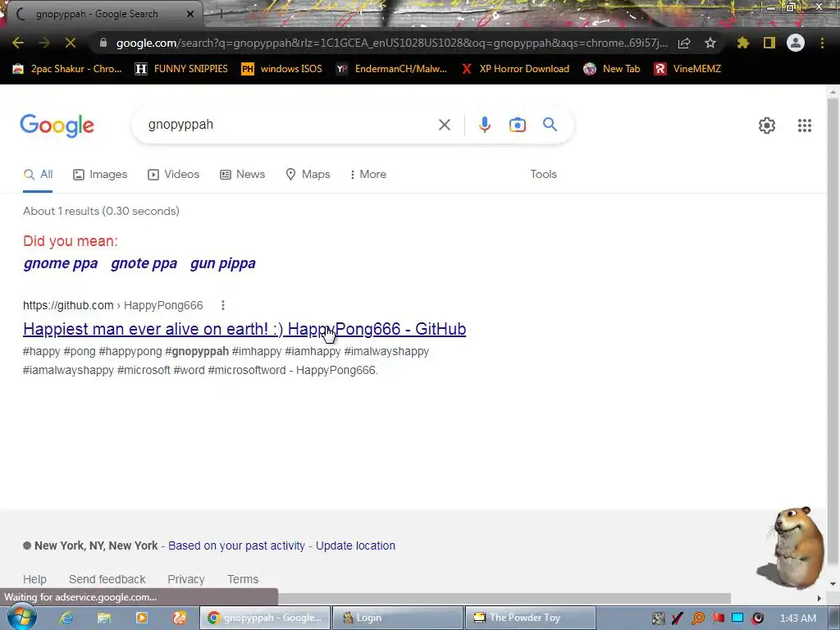The width and height of the screenshot is (840, 630).
Task: Open the search Tools options
Action: point(543,174)
